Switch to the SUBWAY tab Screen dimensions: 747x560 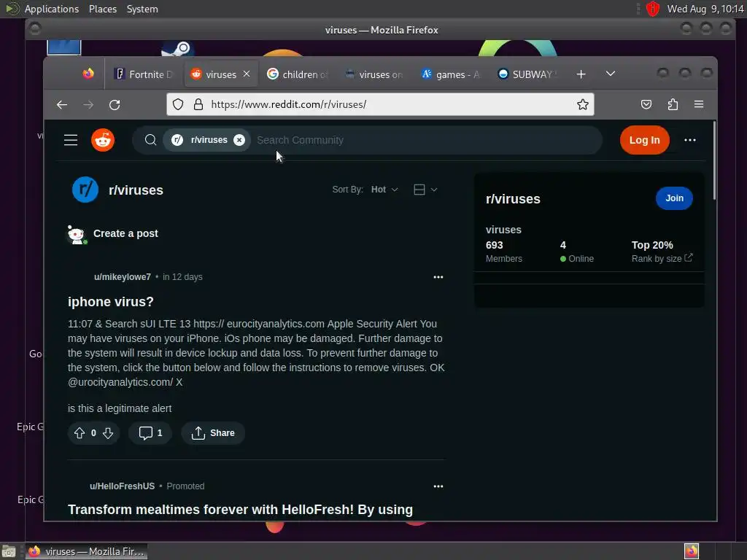point(527,74)
